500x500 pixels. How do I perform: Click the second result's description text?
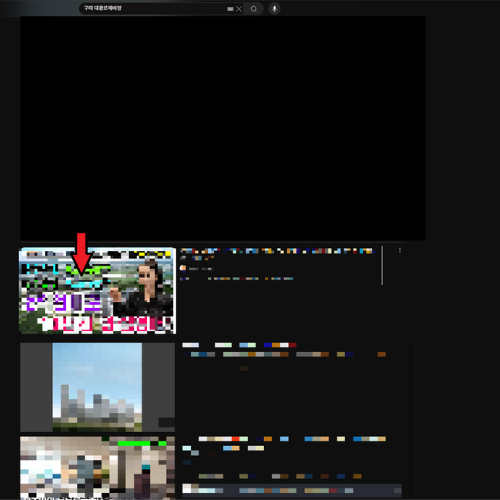pos(284,354)
